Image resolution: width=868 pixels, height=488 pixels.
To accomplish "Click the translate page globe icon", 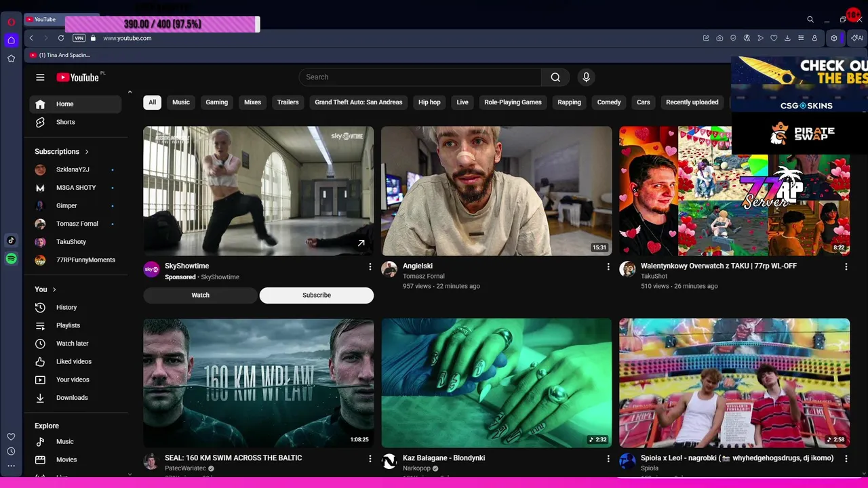I will [747, 38].
